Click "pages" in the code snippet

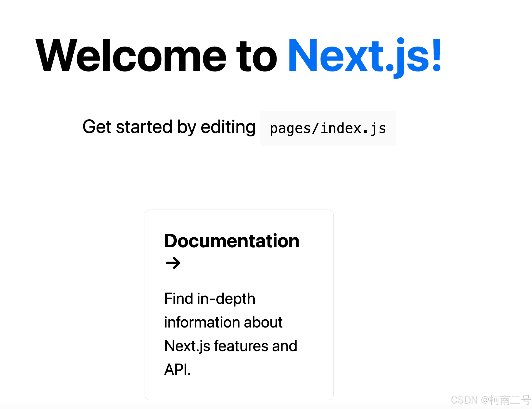tap(290, 129)
